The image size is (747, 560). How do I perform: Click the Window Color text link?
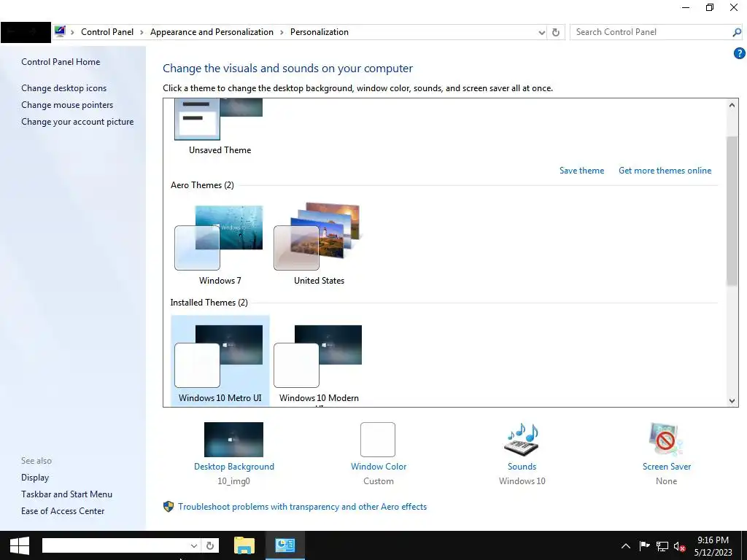[x=379, y=467]
